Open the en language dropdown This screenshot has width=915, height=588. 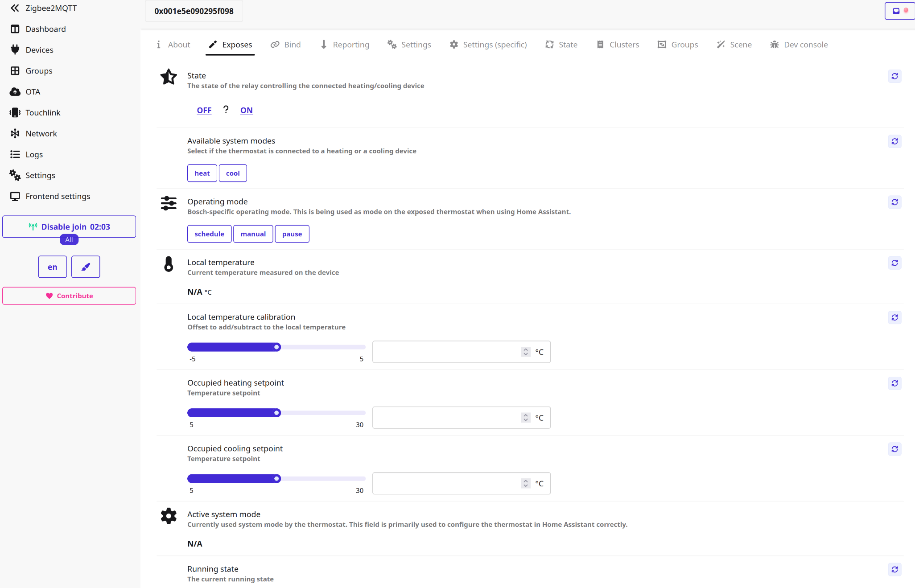click(x=53, y=267)
